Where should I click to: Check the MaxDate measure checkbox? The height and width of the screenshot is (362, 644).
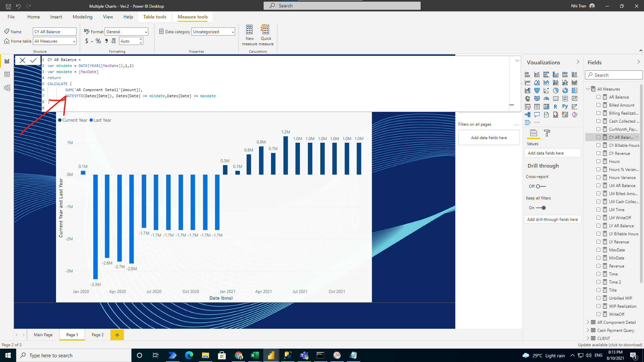point(598,250)
